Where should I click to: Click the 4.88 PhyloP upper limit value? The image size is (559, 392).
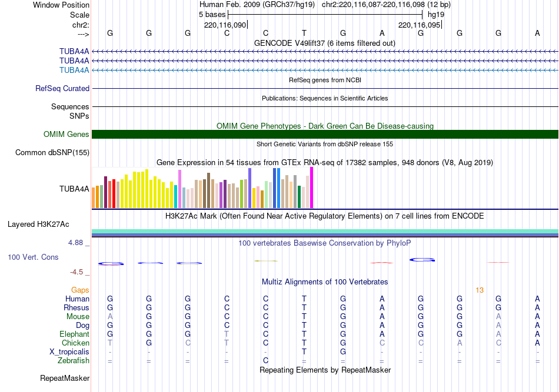click(75, 243)
